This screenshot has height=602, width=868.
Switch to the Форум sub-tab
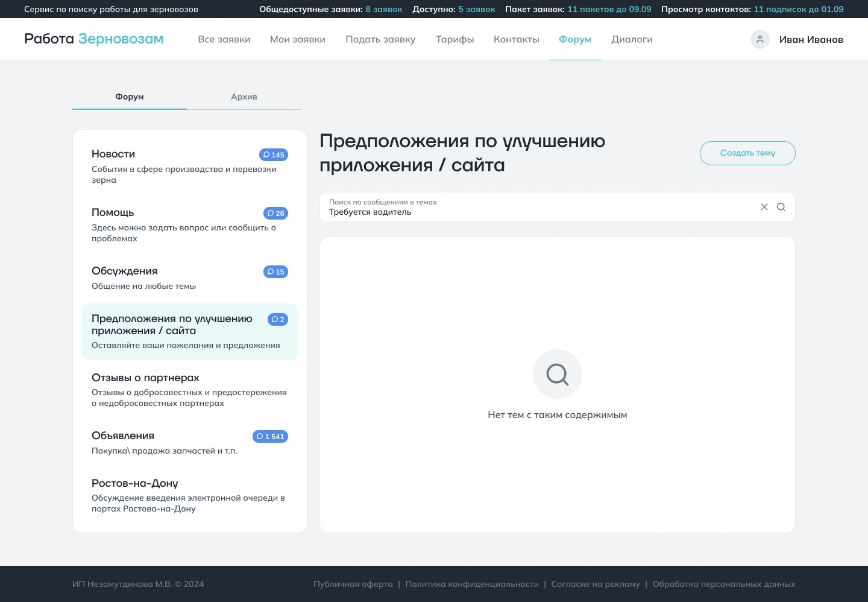[x=130, y=97]
